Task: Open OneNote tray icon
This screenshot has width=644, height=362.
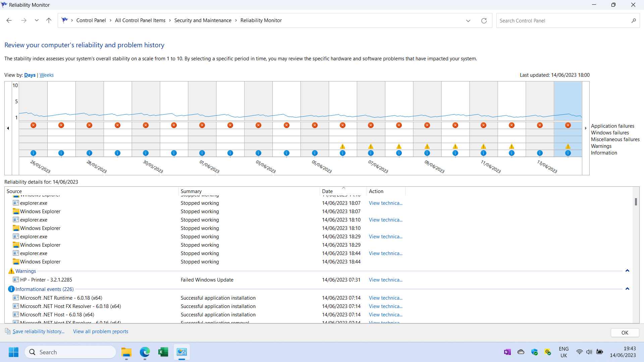Action: pos(507,352)
